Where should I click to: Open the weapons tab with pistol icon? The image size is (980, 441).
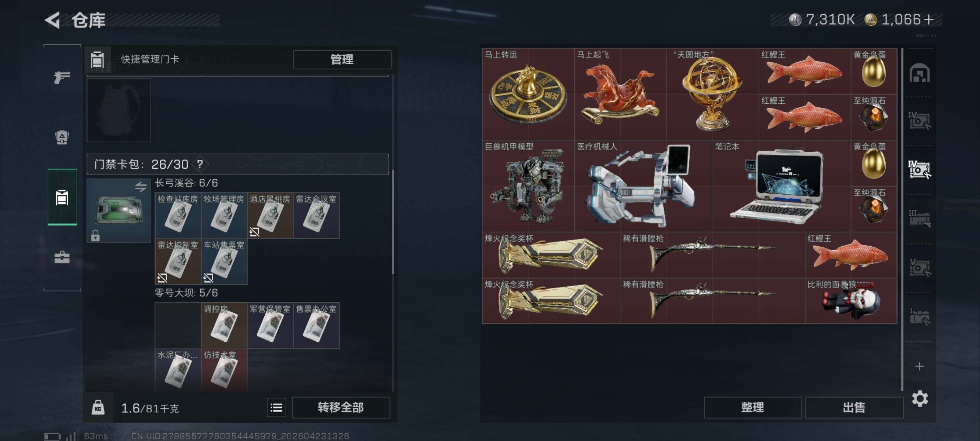click(x=62, y=77)
